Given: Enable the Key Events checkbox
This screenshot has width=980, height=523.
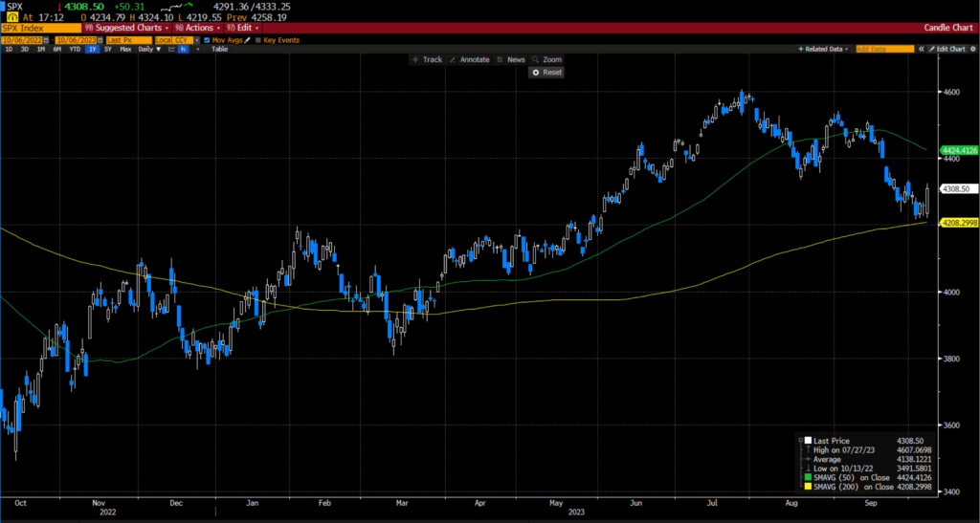Looking at the screenshot, I should pyautogui.click(x=258, y=39).
